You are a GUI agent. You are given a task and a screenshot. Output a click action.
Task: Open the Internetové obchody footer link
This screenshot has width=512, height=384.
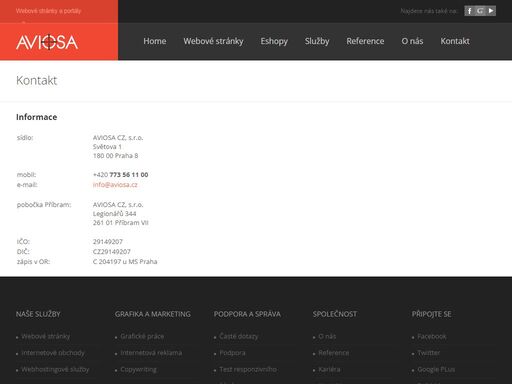coord(53,353)
